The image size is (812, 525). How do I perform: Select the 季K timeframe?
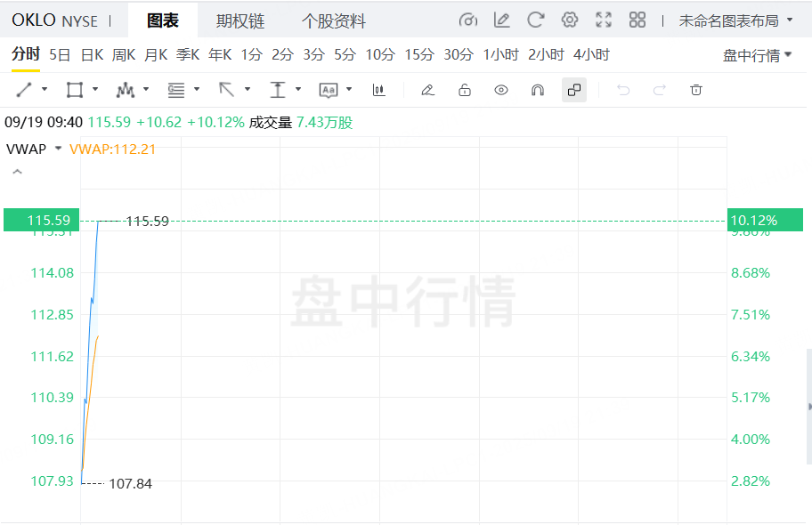pyautogui.click(x=188, y=54)
